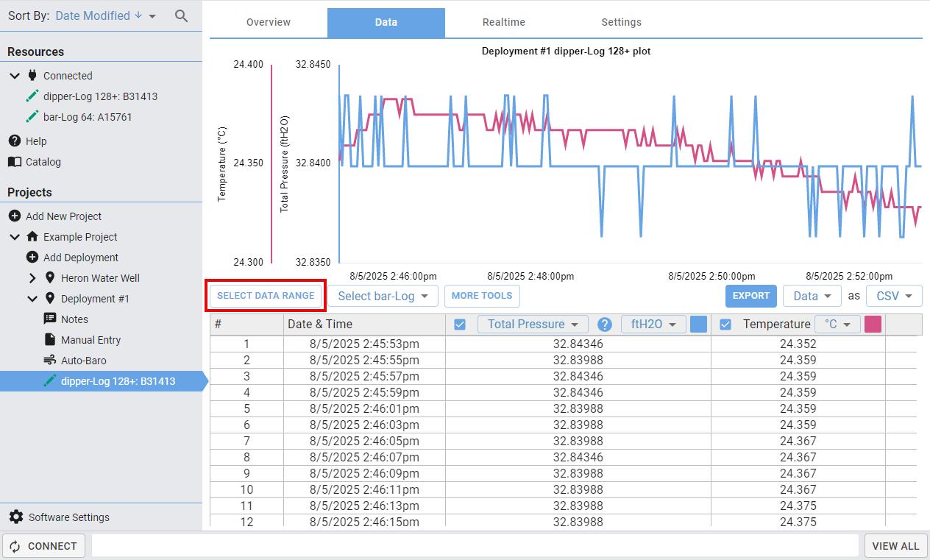Open the Settings tab
The width and height of the screenshot is (930, 560).
[x=622, y=22]
